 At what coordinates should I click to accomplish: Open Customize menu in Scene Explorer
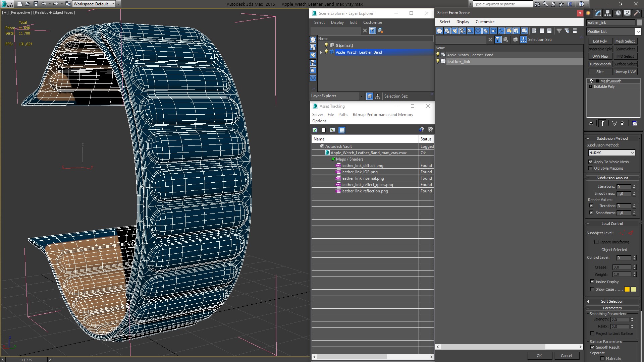[x=372, y=22]
